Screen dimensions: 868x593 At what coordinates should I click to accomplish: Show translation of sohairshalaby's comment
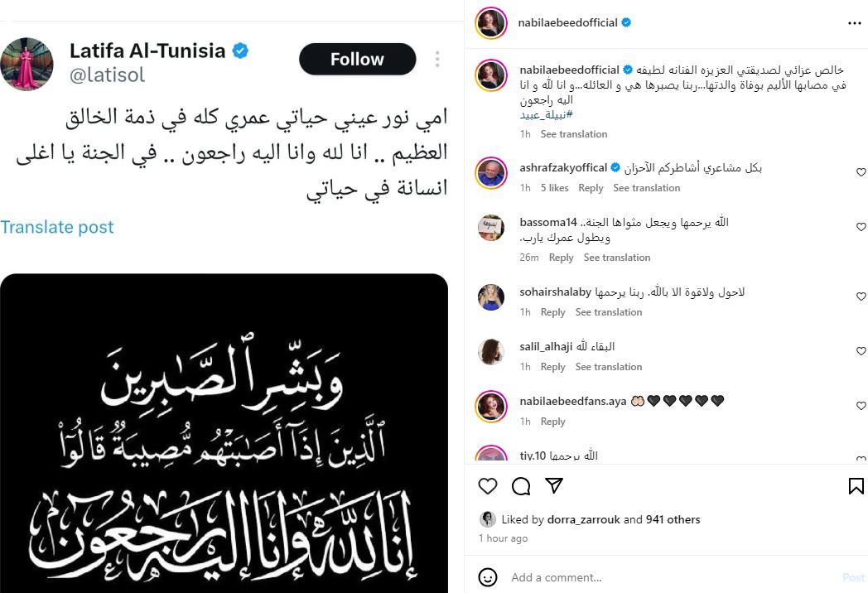click(609, 312)
